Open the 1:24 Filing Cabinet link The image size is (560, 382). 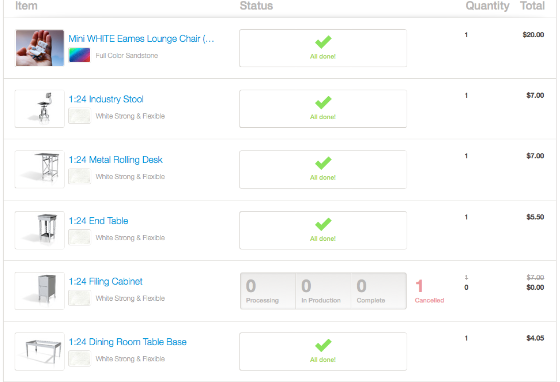pyautogui.click(x=105, y=281)
